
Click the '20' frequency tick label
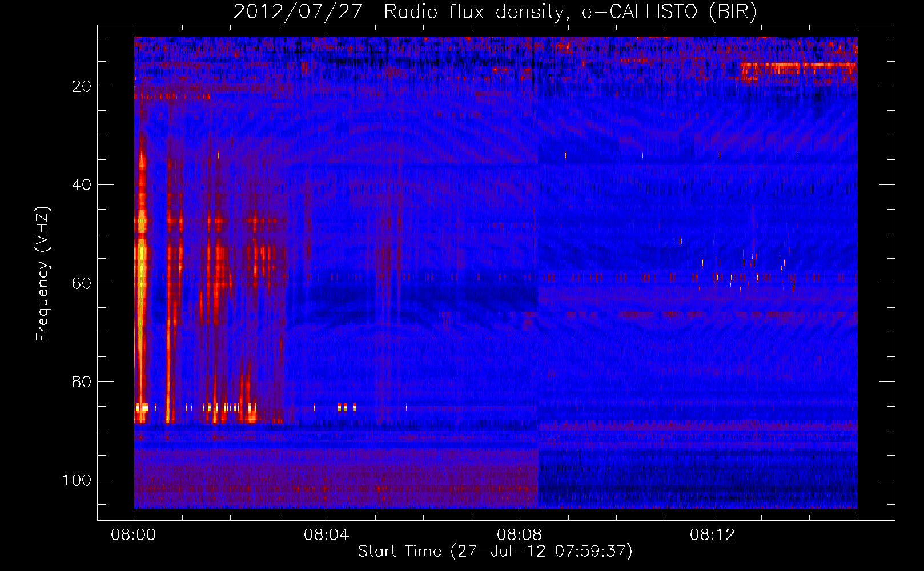pyautogui.click(x=82, y=86)
